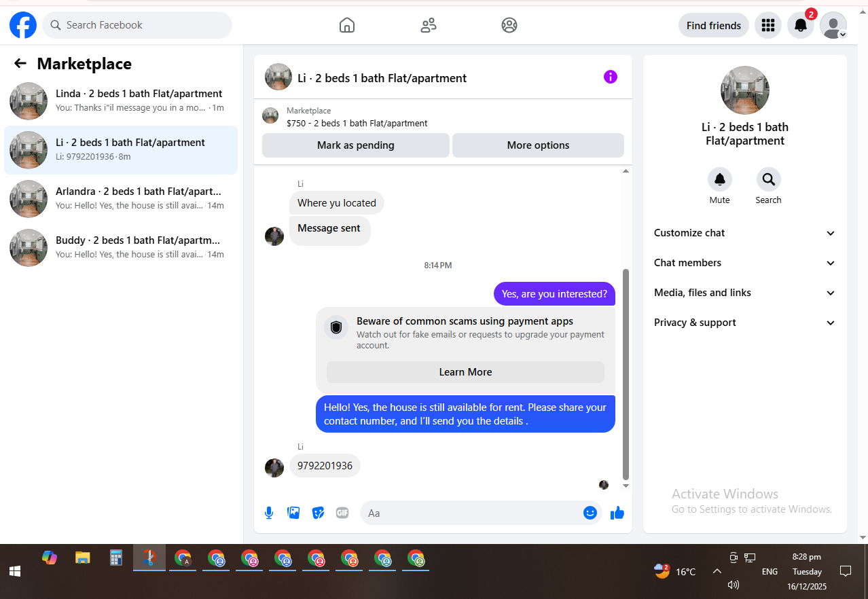Open the sticker picker icon
Viewport: 868px width, 599px height.
(x=318, y=513)
